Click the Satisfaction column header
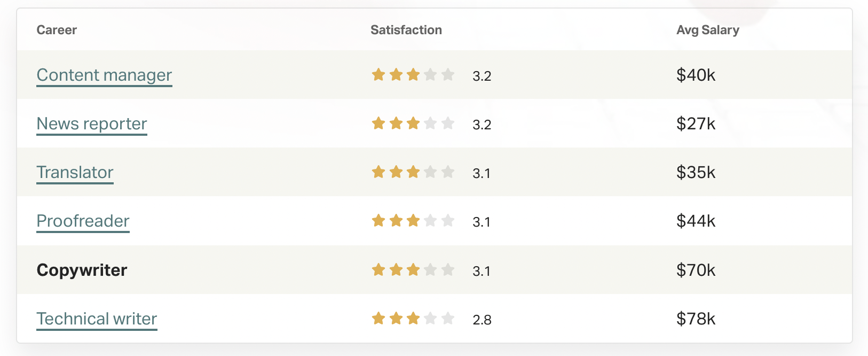The image size is (868, 356). point(406,30)
